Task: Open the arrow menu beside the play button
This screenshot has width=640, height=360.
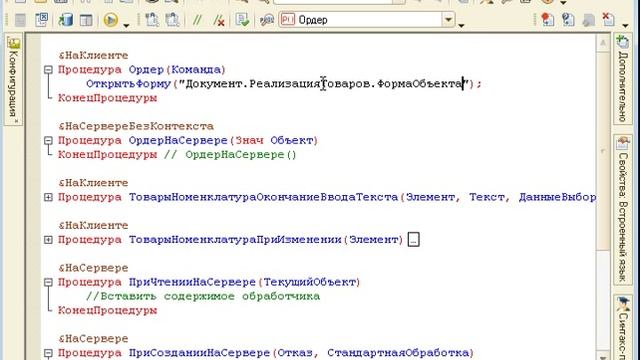Action: tap(126, 25)
